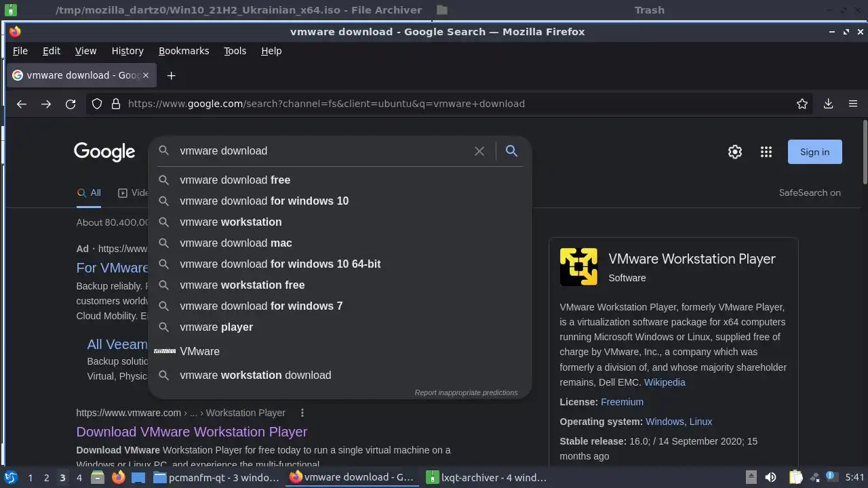Open the Bookmarks menu
Viewport: 868px width, 488px height.
(184, 51)
